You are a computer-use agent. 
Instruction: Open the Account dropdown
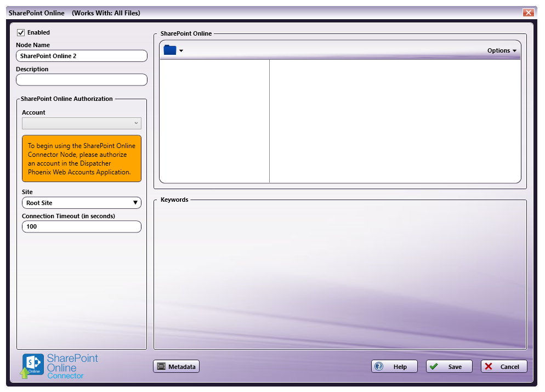[x=82, y=123]
